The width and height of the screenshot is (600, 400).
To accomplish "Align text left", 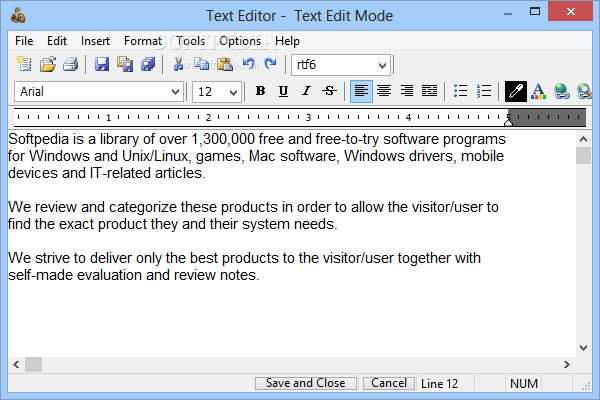I will pos(361,91).
